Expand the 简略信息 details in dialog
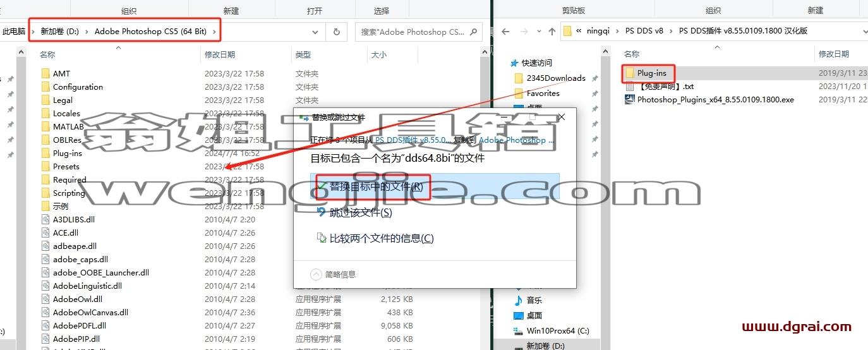 [316, 274]
